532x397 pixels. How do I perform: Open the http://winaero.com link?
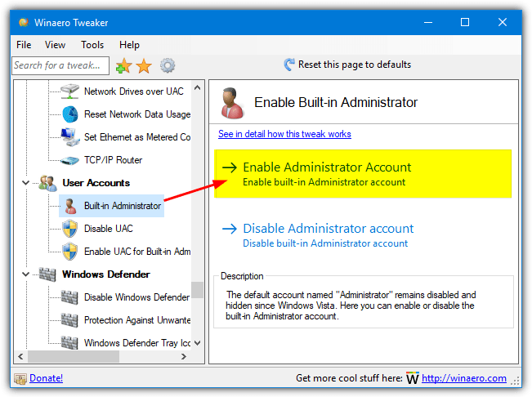click(x=464, y=378)
